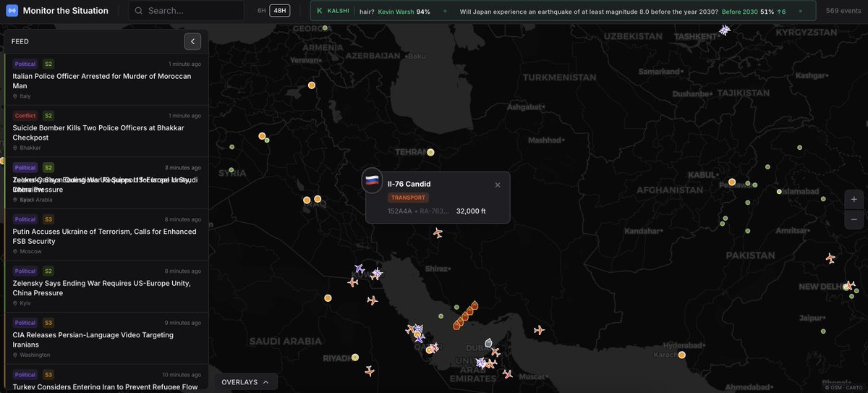Select green event dot near Georgia label
This screenshot has width=868, height=393.
point(325,28)
